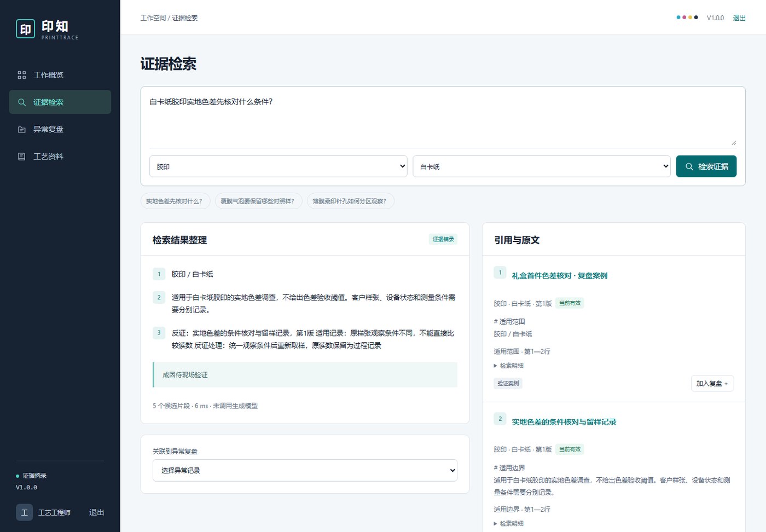Click the 工艺工程师 user avatar icon
The height and width of the screenshot is (532, 766).
[24, 512]
